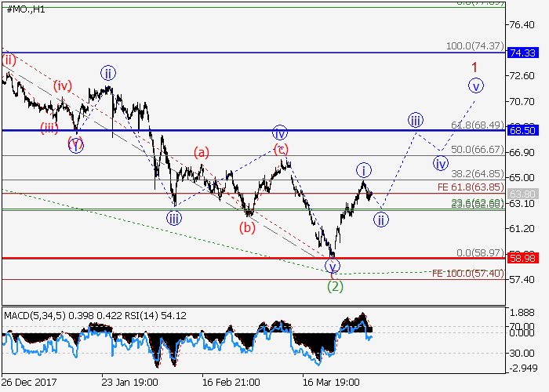The height and width of the screenshot is (392, 549).
Task: Select the circled i label above recent peak
Action: coord(364,169)
